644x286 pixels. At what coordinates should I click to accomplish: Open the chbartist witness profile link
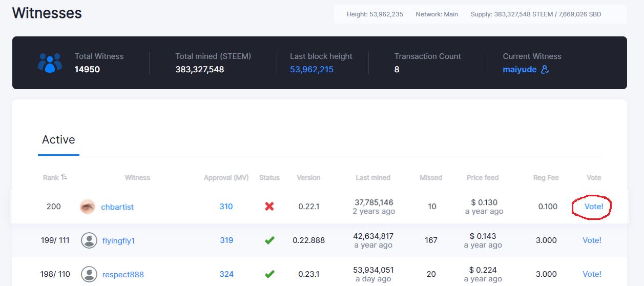click(117, 207)
